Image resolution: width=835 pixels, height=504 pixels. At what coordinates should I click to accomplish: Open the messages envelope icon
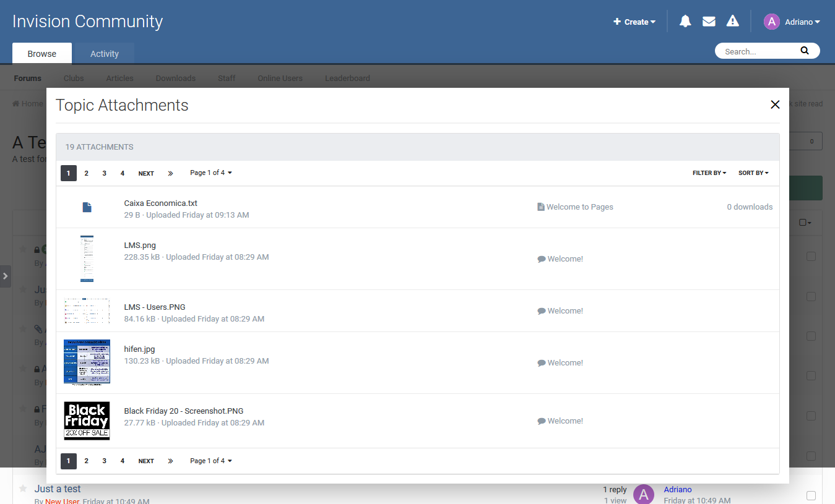pyautogui.click(x=709, y=22)
